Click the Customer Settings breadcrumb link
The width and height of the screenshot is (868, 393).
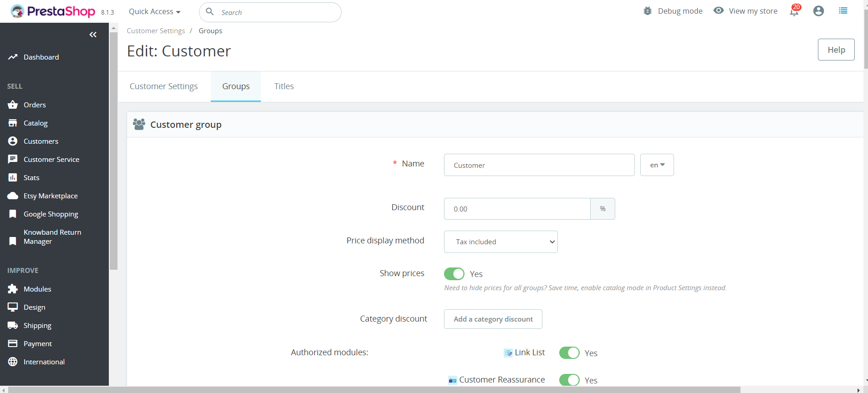pyautogui.click(x=156, y=31)
